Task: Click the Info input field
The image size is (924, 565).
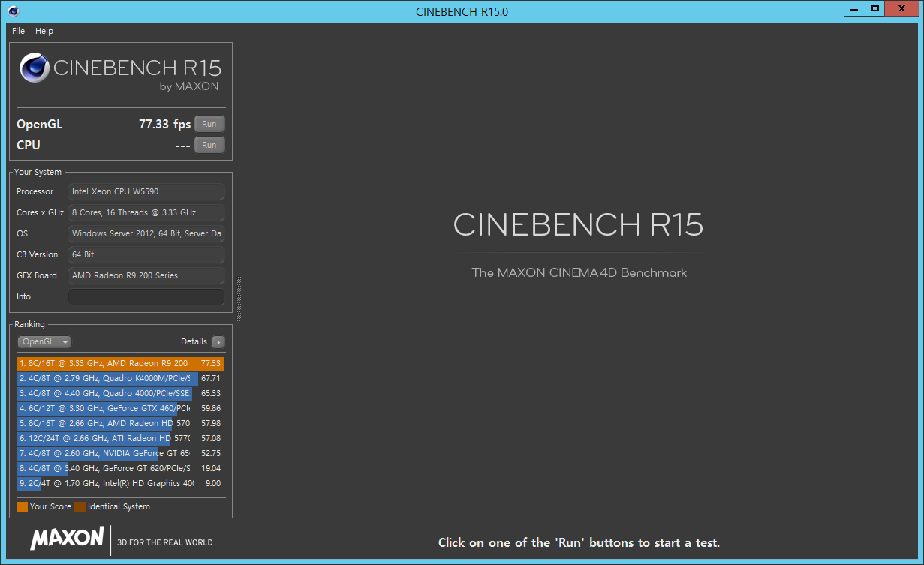Action: 146,296
